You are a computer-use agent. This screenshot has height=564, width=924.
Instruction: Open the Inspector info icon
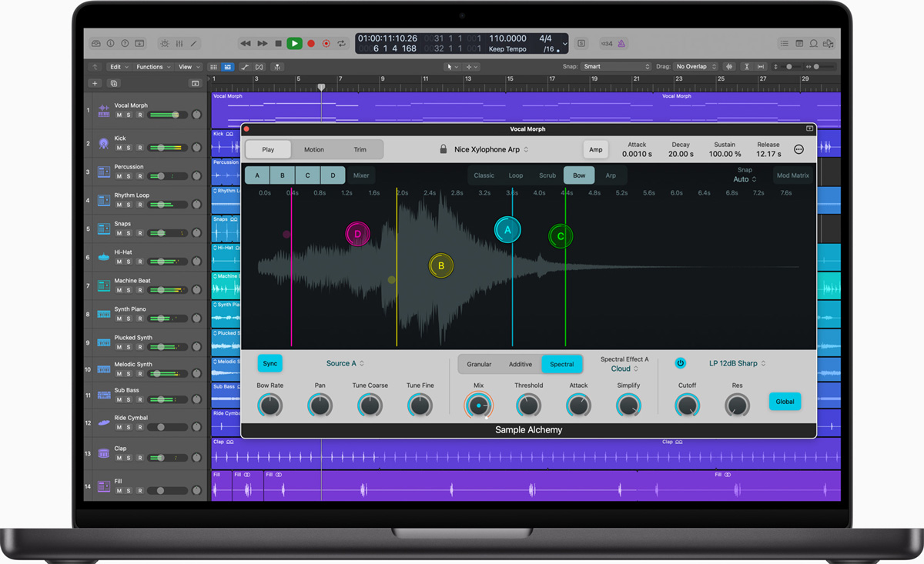coord(110,44)
